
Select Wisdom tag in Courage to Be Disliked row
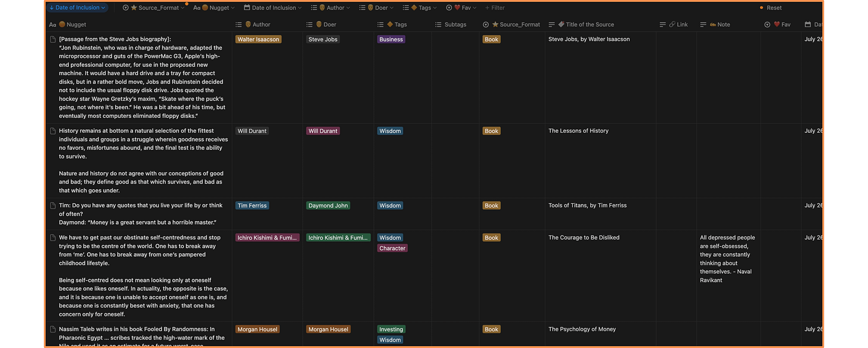click(390, 238)
